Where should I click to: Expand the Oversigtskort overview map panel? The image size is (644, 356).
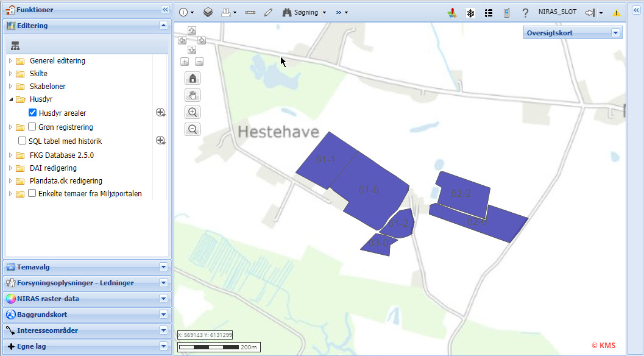(x=615, y=33)
